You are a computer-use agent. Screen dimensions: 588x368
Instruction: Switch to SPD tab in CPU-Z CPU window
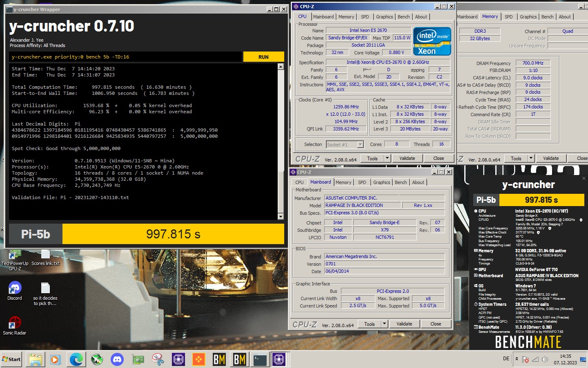point(365,17)
